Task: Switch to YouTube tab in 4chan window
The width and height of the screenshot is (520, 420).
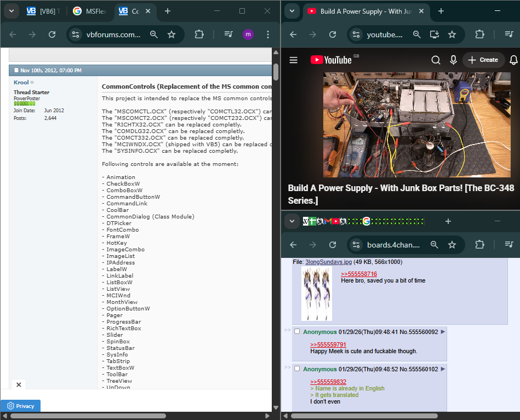Action: 335,221
